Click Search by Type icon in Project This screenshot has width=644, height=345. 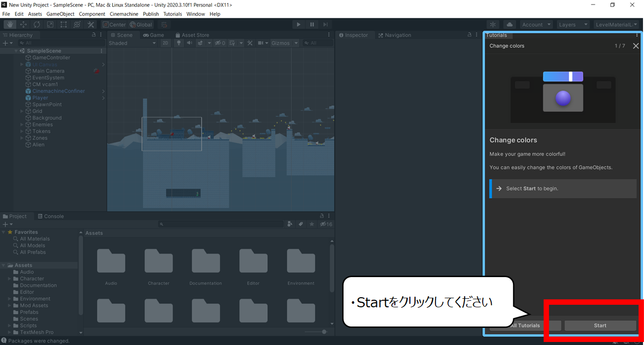(290, 224)
